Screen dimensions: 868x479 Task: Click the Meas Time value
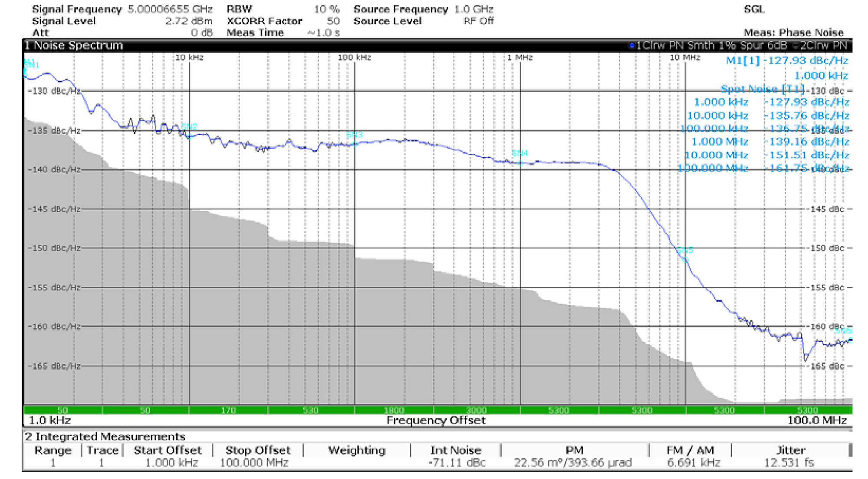tap(323, 33)
